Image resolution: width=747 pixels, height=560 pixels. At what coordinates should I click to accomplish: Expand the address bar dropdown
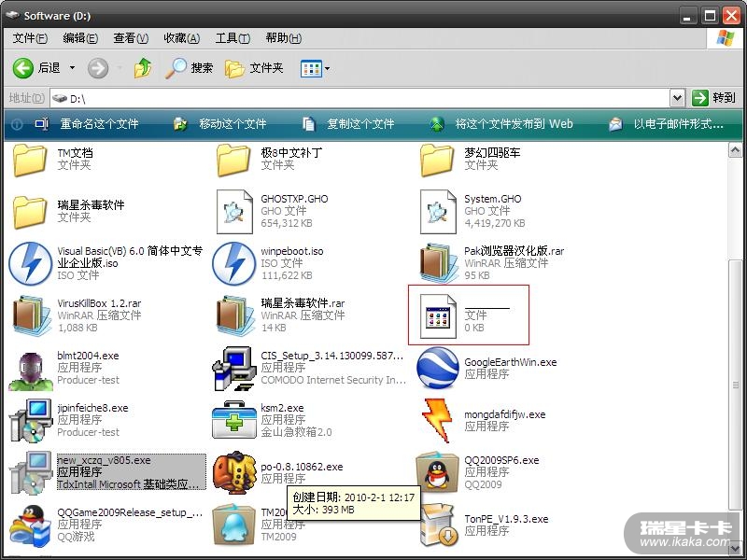point(678,99)
